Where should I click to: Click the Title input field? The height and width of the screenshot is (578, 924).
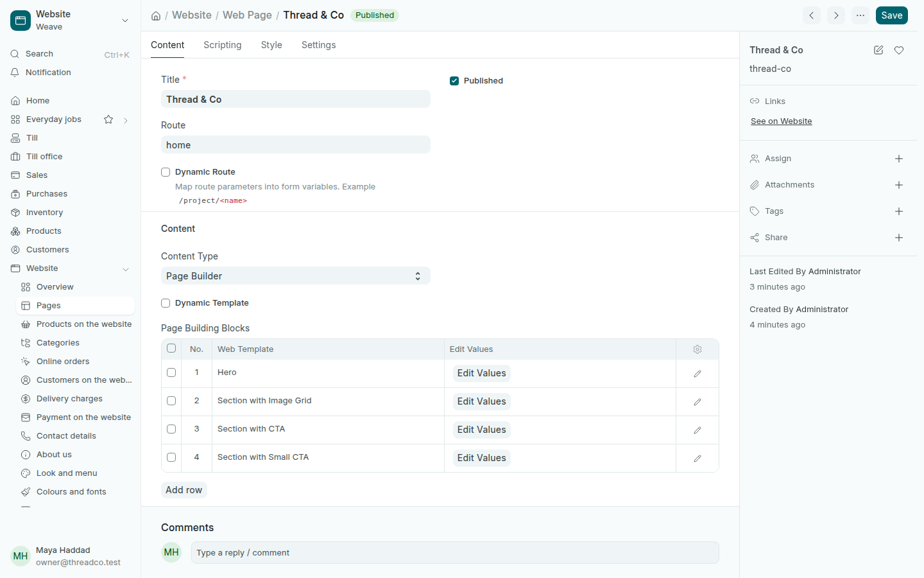(x=296, y=100)
